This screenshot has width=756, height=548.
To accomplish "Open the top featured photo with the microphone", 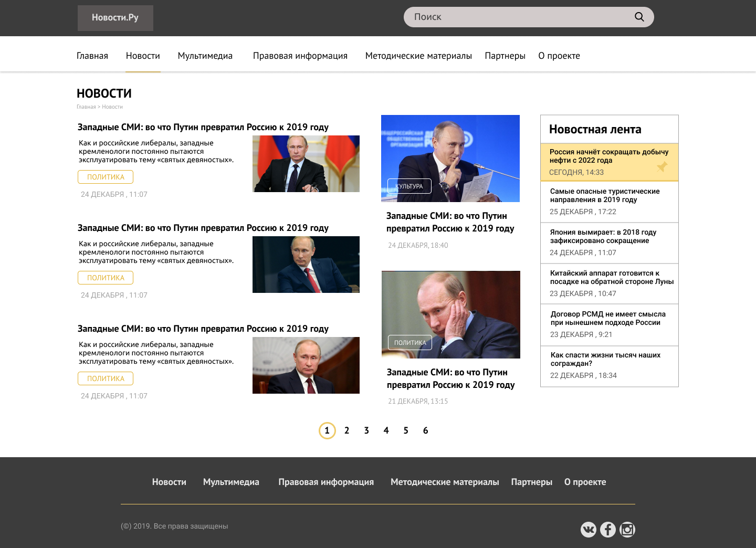I will click(450, 159).
